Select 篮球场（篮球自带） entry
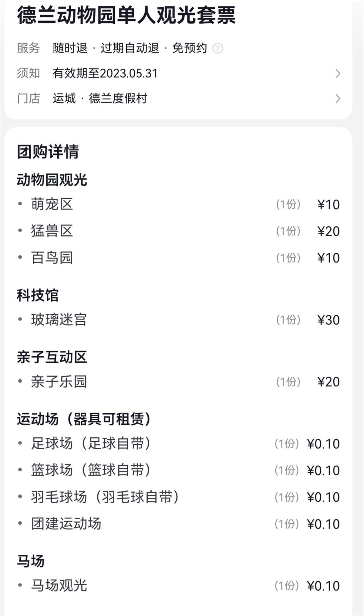This screenshot has width=364, height=616. click(90, 470)
